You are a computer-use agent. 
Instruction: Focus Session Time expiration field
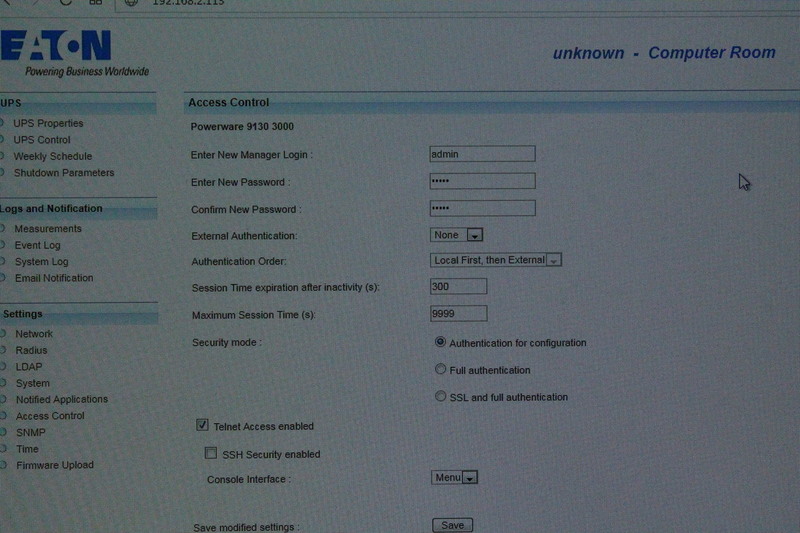pyautogui.click(x=458, y=287)
